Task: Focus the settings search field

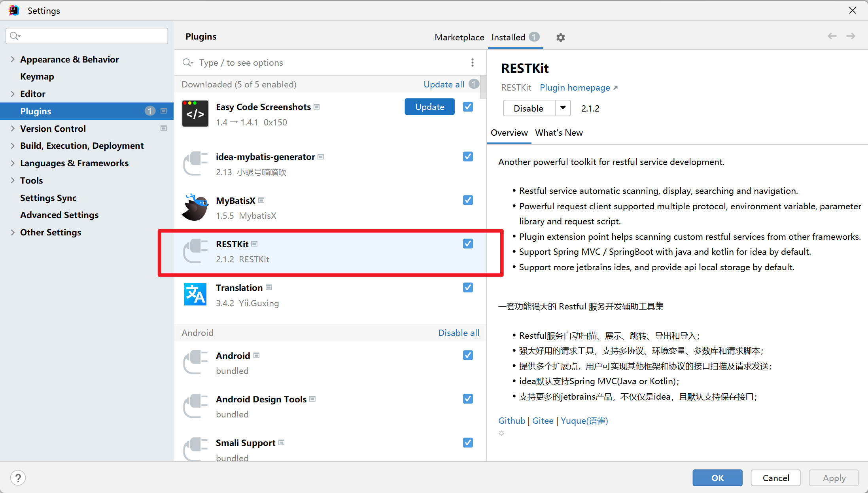Action: 87,36
